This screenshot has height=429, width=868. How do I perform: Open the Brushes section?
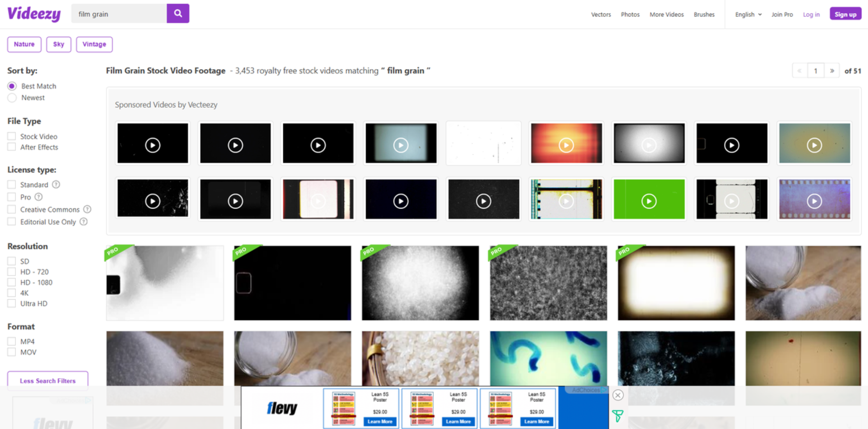[x=703, y=14]
